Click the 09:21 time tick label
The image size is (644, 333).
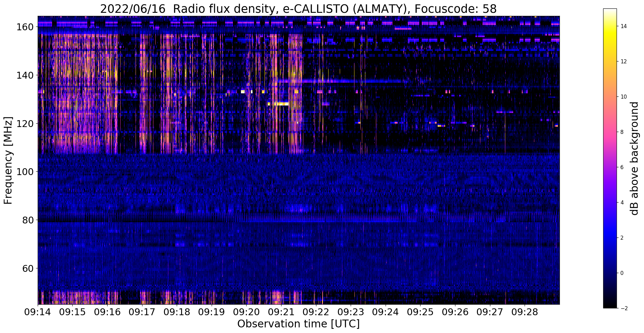(x=281, y=312)
